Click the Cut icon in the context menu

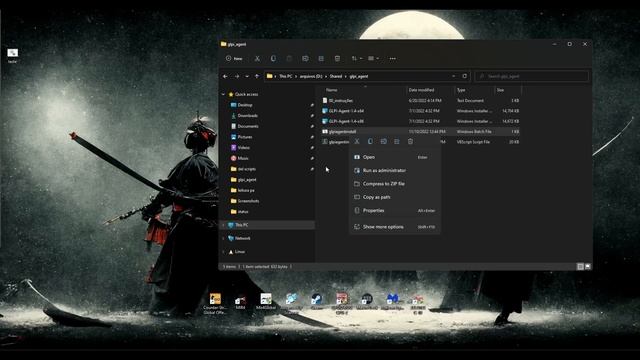(357, 141)
